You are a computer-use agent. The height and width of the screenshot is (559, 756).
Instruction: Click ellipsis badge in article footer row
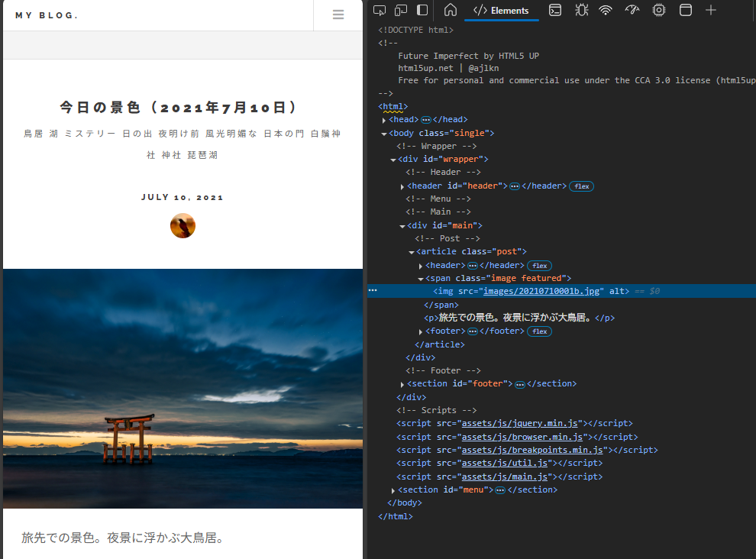pos(473,331)
